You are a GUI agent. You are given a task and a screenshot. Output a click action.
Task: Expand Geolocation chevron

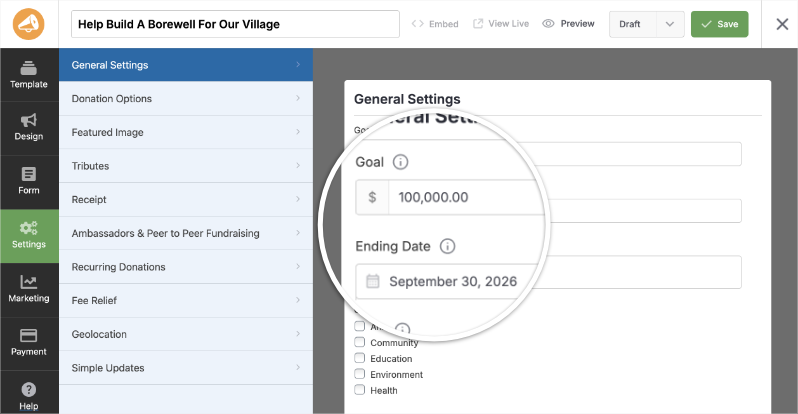pos(298,334)
